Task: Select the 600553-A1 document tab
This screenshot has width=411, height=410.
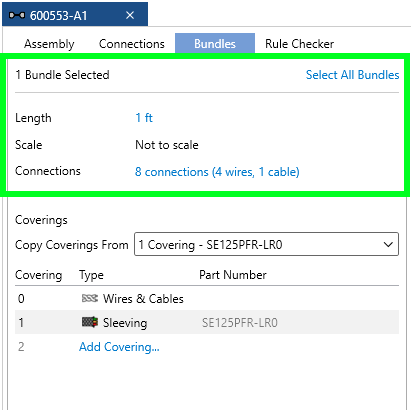Action: tap(75, 14)
